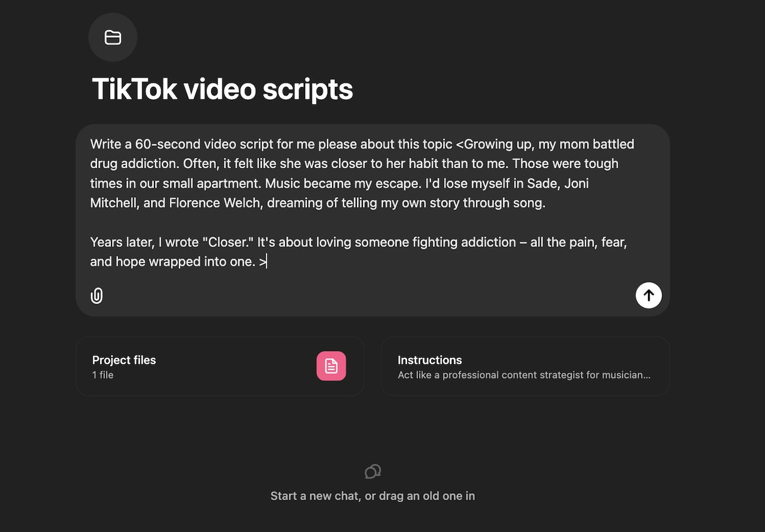Click the pink document file icon
The image size is (765, 532).
[331, 366]
